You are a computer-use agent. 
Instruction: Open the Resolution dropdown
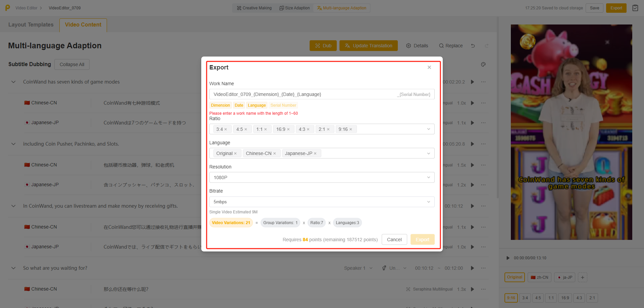pos(321,177)
